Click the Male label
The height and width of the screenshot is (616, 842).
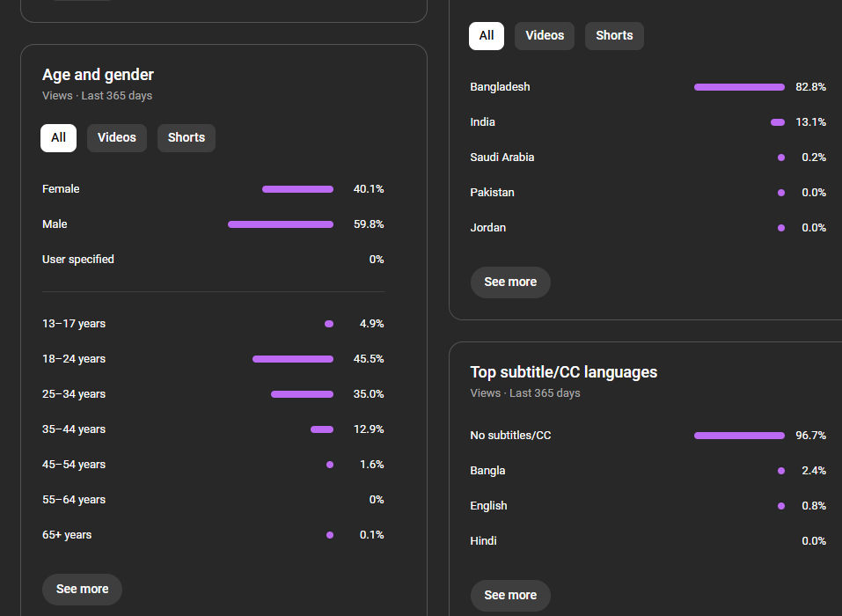pos(55,224)
